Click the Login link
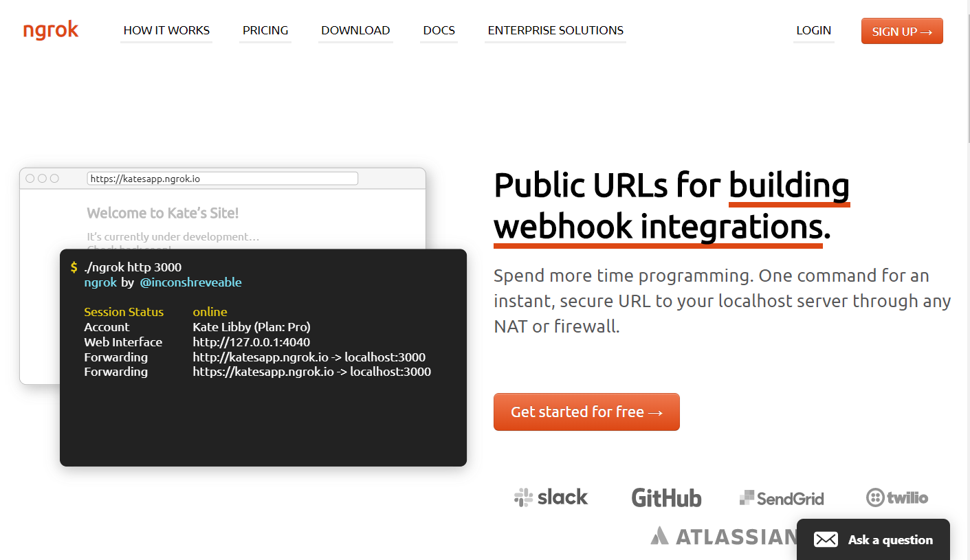 click(x=814, y=30)
